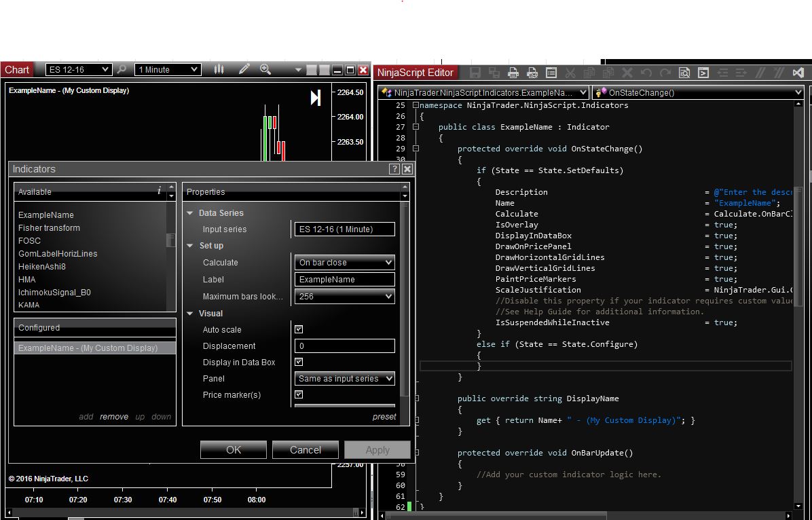Select the drawing tools pencil icon
The width and height of the screenshot is (812, 520).
click(244, 69)
